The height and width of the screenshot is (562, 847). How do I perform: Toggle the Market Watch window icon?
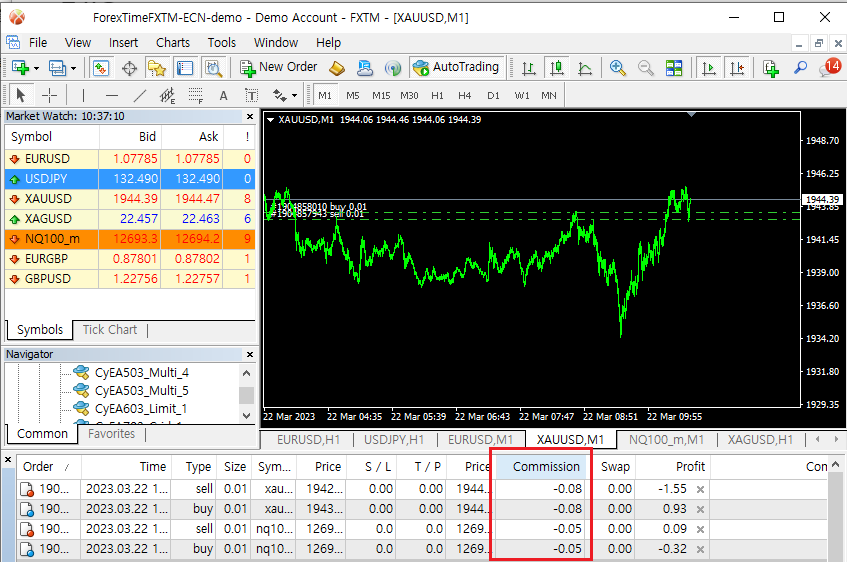tap(101, 68)
